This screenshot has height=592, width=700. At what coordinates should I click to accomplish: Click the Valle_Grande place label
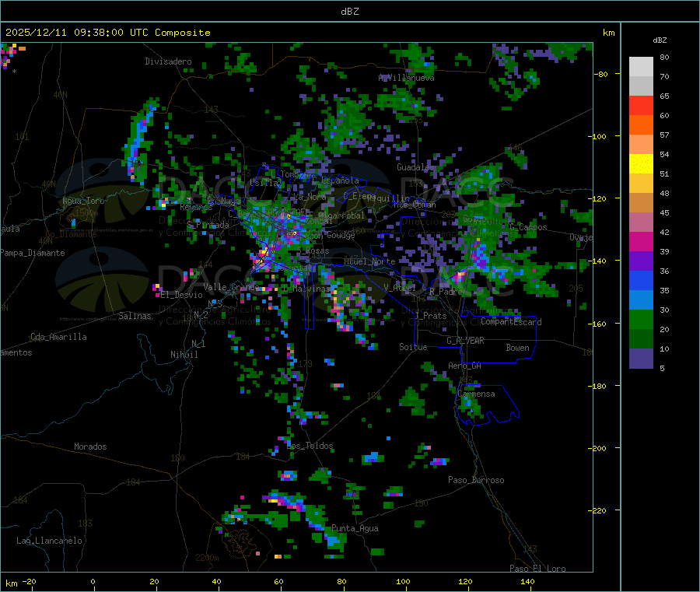click(231, 287)
